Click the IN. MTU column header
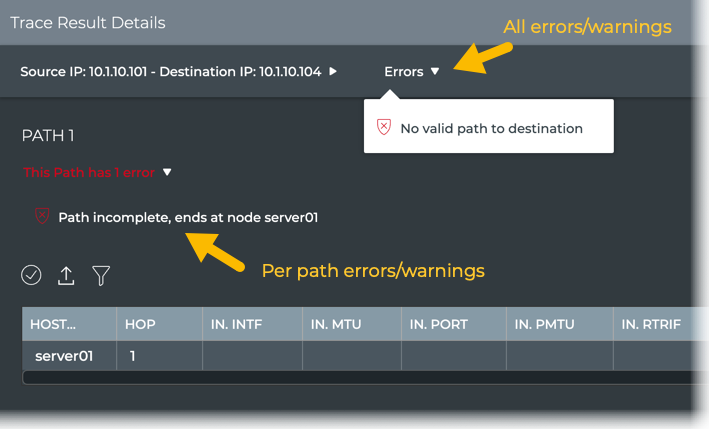The image size is (710, 429). (349, 324)
